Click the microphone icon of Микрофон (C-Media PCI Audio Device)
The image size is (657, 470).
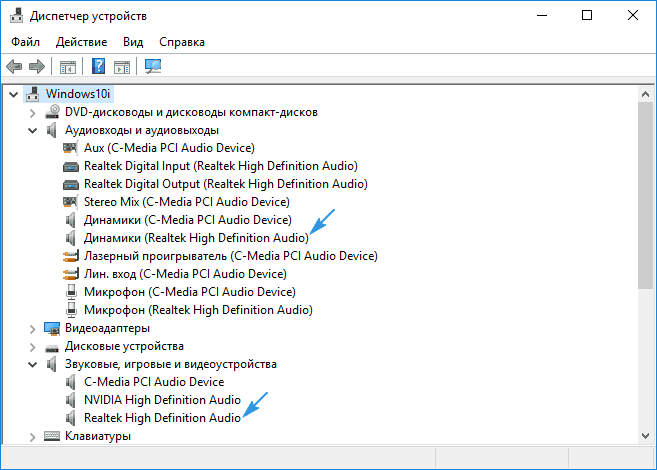pyautogui.click(x=71, y=292)
